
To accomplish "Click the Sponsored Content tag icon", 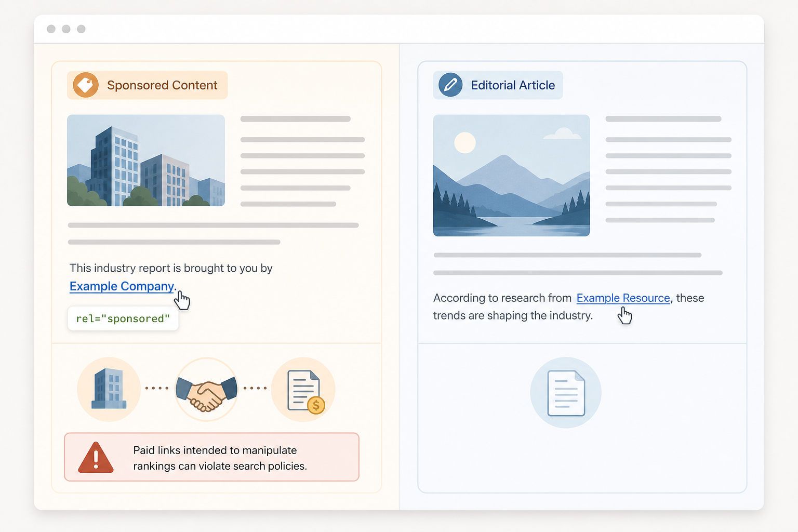I will click(x=86, y=85).
